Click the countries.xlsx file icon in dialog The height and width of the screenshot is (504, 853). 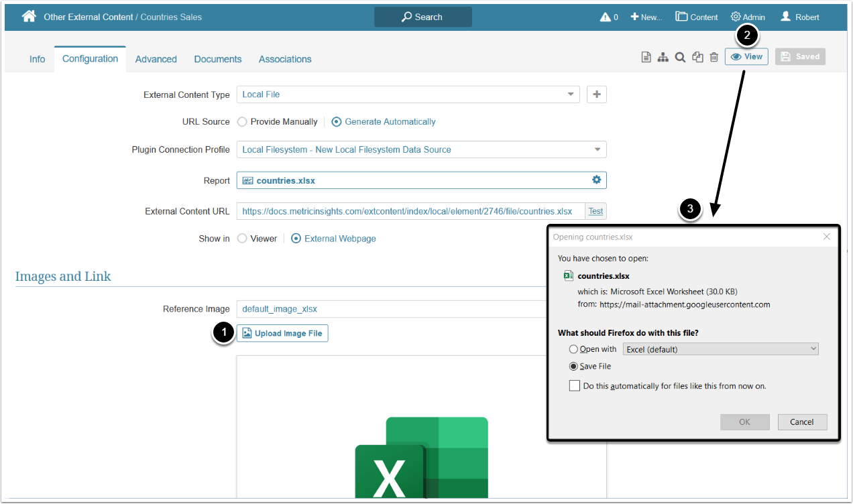pyautogui.click(x=568, y=275)
